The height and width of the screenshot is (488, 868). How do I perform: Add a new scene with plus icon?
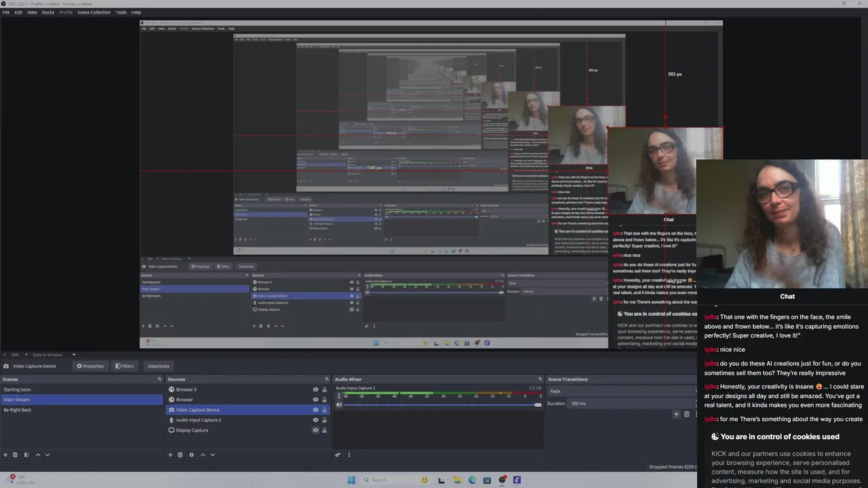pyautogui.click(x=5, y=455)
